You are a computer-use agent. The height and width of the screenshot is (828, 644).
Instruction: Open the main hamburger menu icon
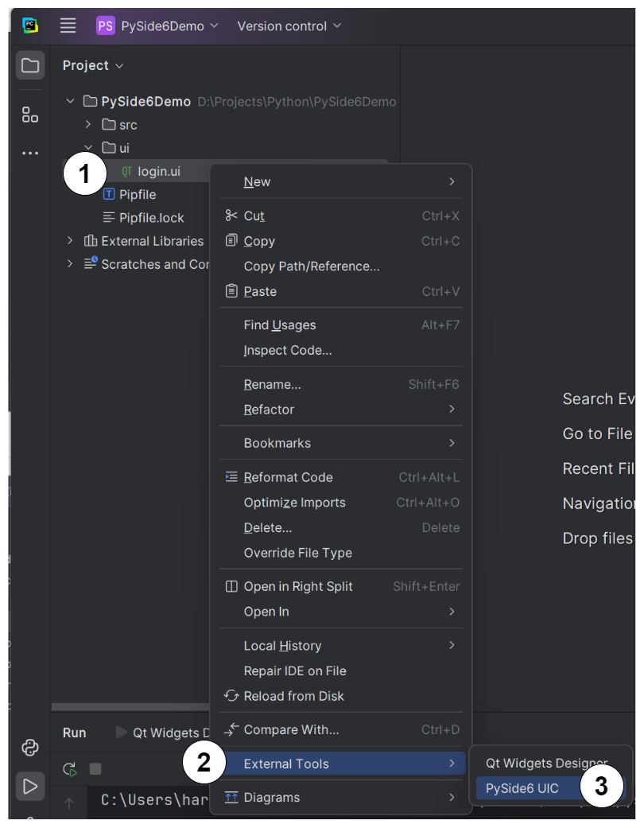point(68,25)
